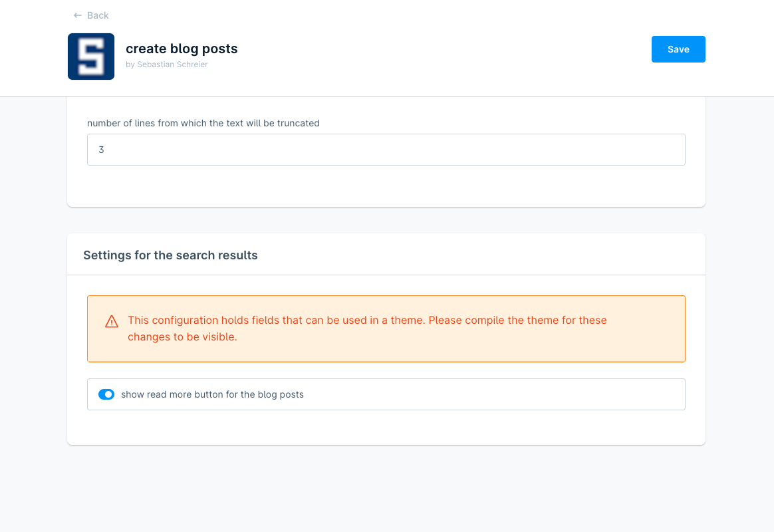774x532 pixels.
Task: Save the plugin configuration
Action: (678, 49)
